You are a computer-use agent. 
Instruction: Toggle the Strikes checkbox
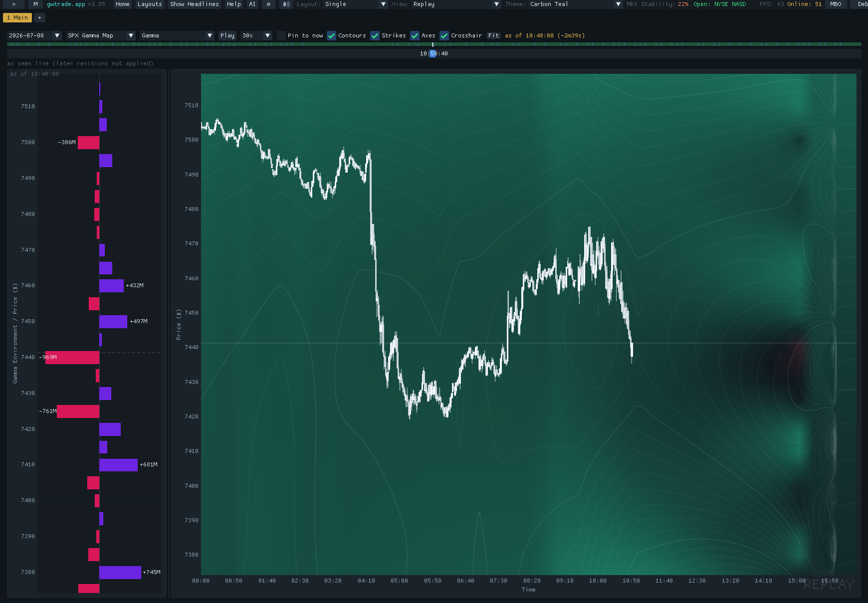click(x=375, y=35)
